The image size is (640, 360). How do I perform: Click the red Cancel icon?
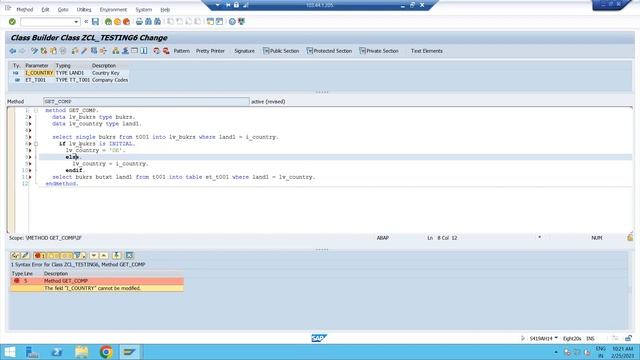tap(127, 22)
